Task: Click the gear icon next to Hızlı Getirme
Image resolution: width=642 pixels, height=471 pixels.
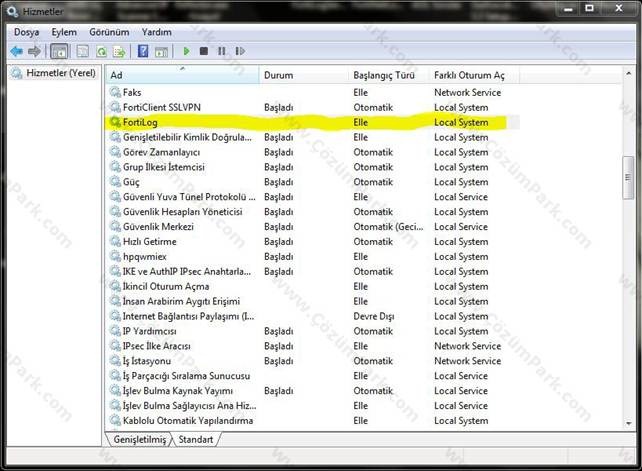Action: pos(115,242)
